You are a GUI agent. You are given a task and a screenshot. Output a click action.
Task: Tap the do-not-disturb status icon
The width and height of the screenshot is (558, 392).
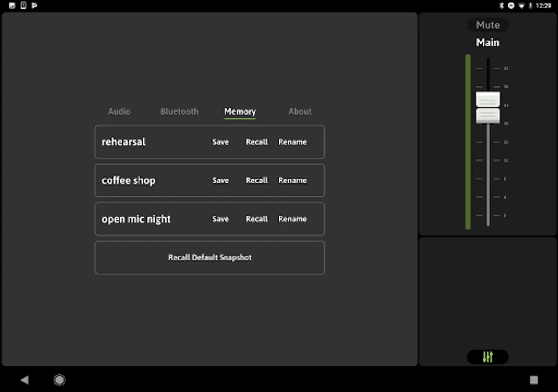pyautogui.click(x=511, y=6)
